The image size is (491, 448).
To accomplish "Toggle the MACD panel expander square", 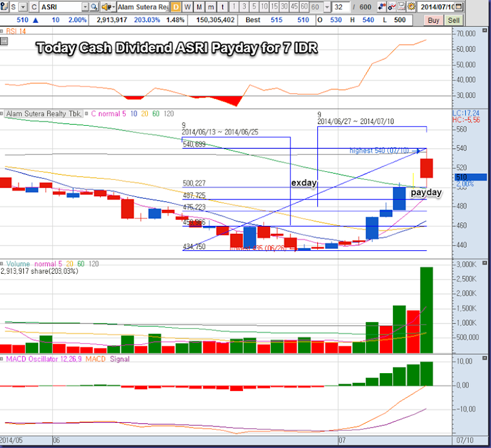I will pos(2,359).
